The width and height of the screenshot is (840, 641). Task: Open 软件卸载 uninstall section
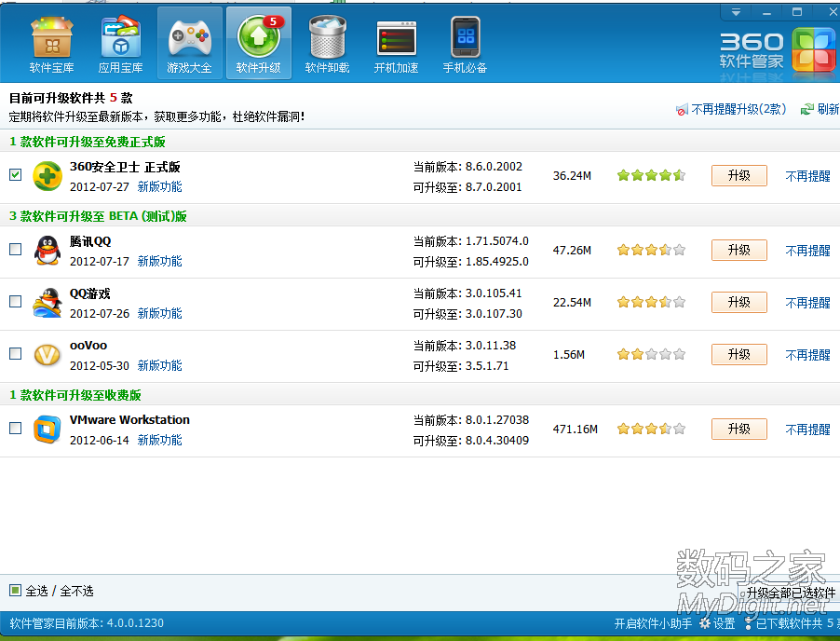327,45
